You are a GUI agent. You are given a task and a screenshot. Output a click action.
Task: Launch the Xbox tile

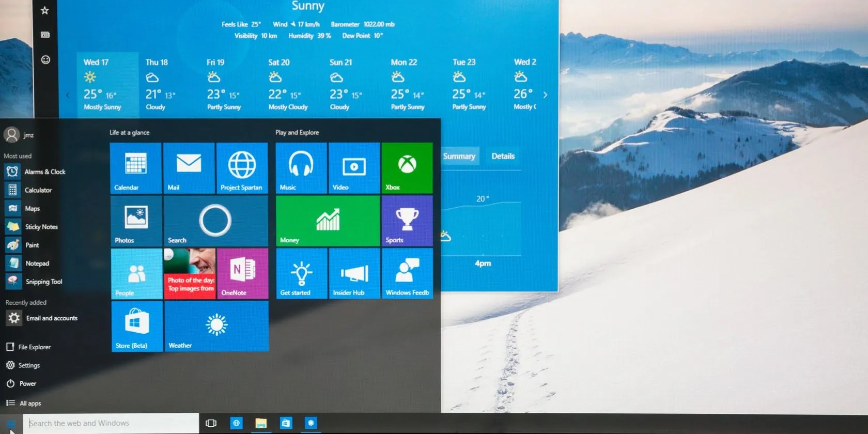pyautogui.click(x=407, y=168)
